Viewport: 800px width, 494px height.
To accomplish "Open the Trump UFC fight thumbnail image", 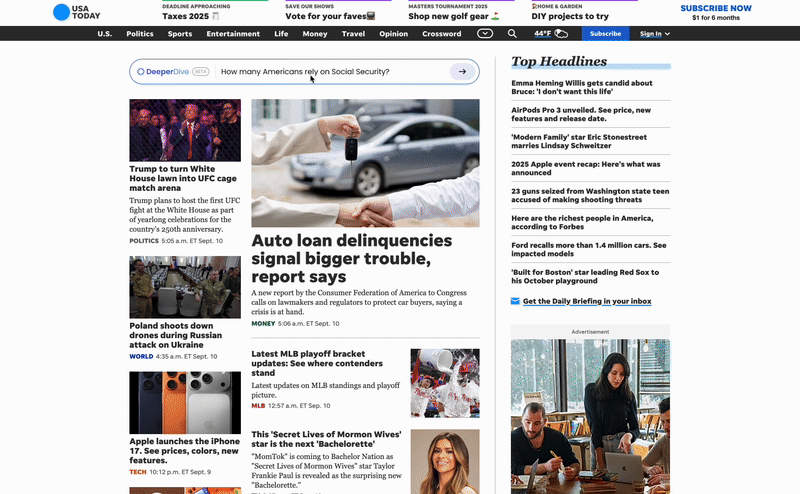I will point(185,130).
